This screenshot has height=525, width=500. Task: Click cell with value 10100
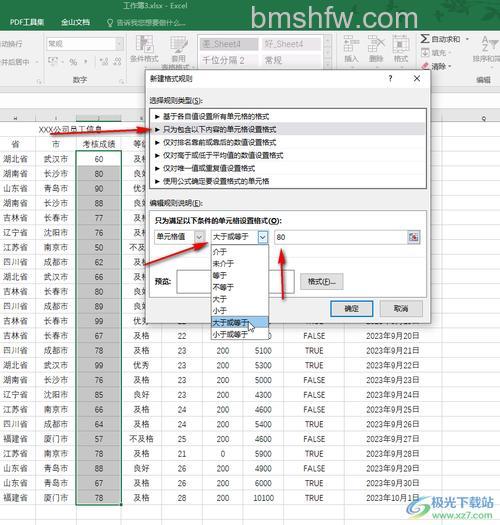[263, 498]
